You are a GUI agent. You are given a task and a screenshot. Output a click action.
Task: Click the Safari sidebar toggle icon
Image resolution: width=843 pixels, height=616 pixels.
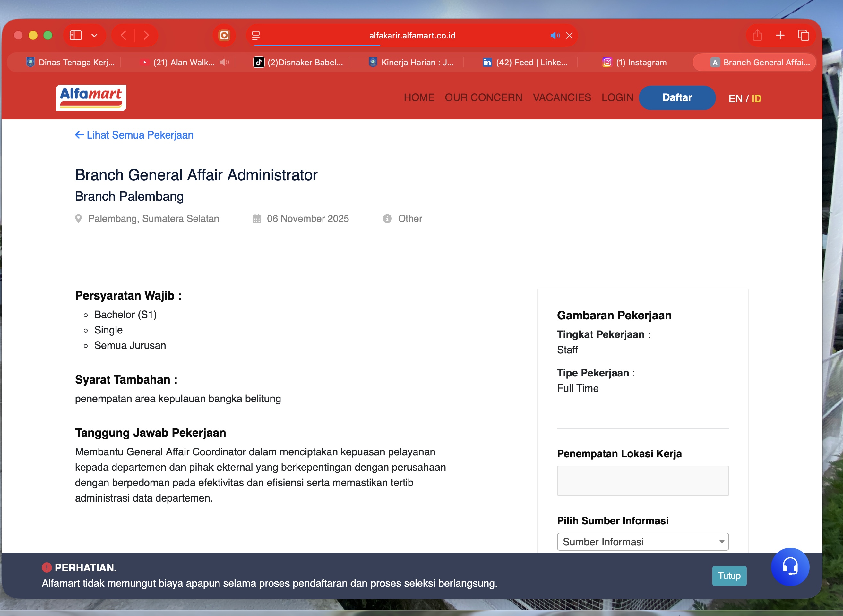pos(76,35)
